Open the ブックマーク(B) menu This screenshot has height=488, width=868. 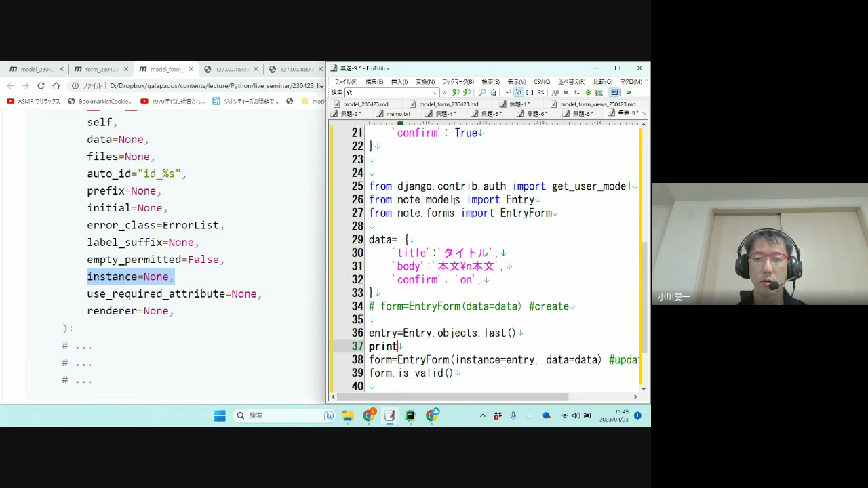click(458, 81)
